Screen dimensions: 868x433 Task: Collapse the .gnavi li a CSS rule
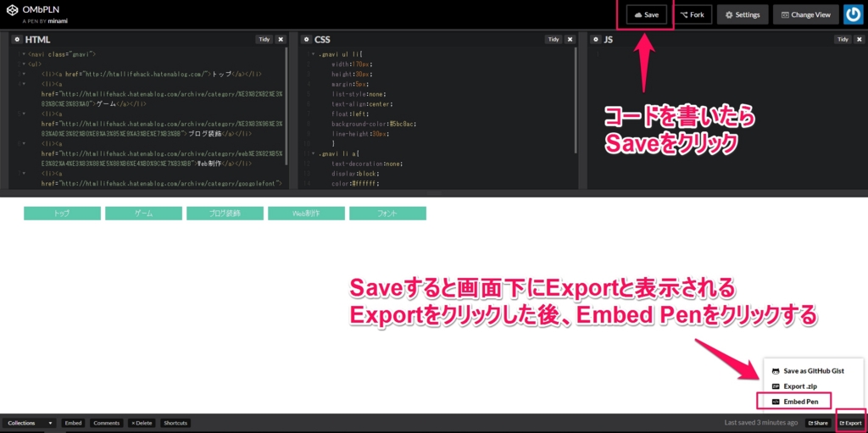(x=314, y=154)
